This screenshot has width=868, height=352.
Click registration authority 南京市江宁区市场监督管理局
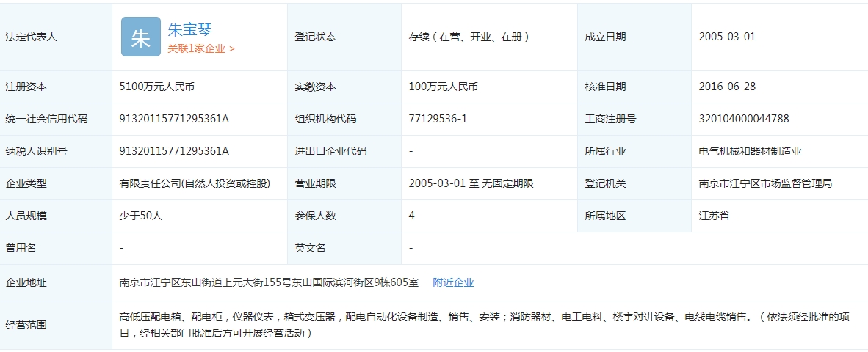click(x=765, y=183)
